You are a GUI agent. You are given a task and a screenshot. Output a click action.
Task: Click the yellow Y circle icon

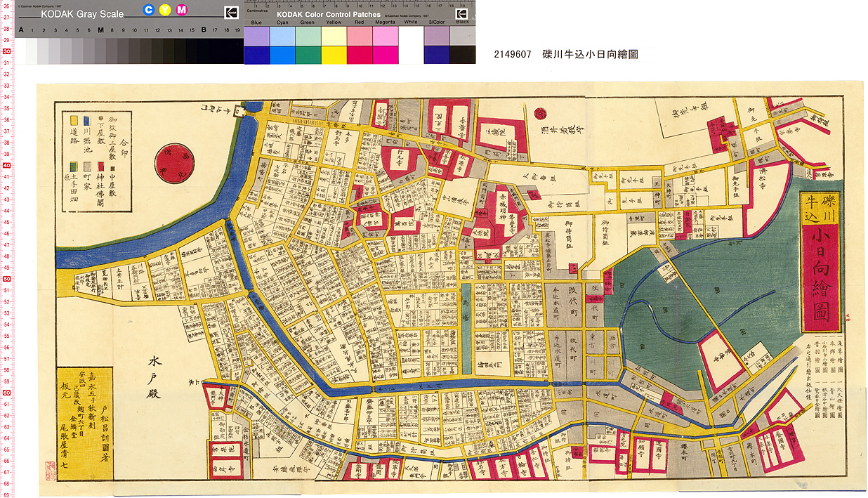(165, 10)
